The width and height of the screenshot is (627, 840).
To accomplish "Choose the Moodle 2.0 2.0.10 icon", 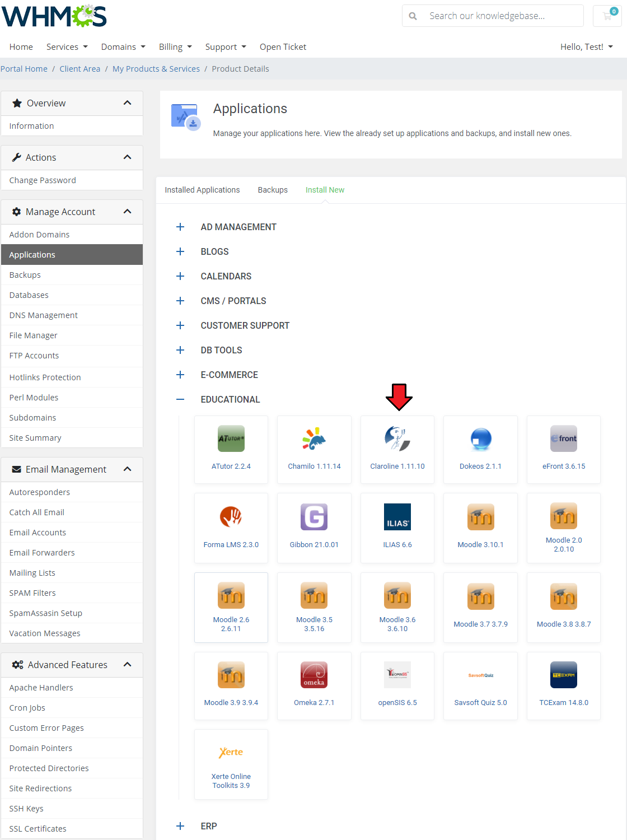I will (x=564, y=516).
